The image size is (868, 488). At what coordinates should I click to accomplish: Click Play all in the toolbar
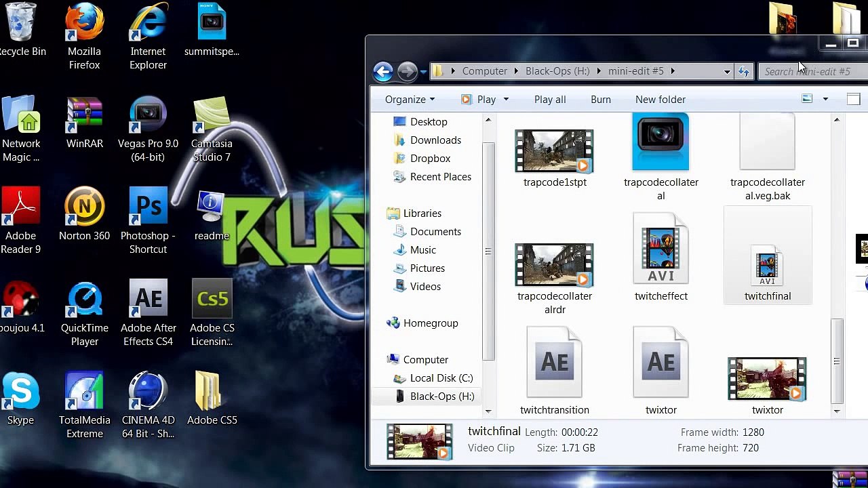coord(550,99)
